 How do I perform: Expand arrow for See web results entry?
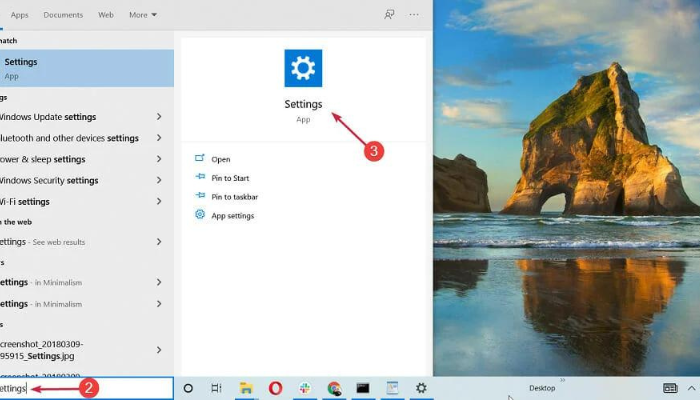159,242
